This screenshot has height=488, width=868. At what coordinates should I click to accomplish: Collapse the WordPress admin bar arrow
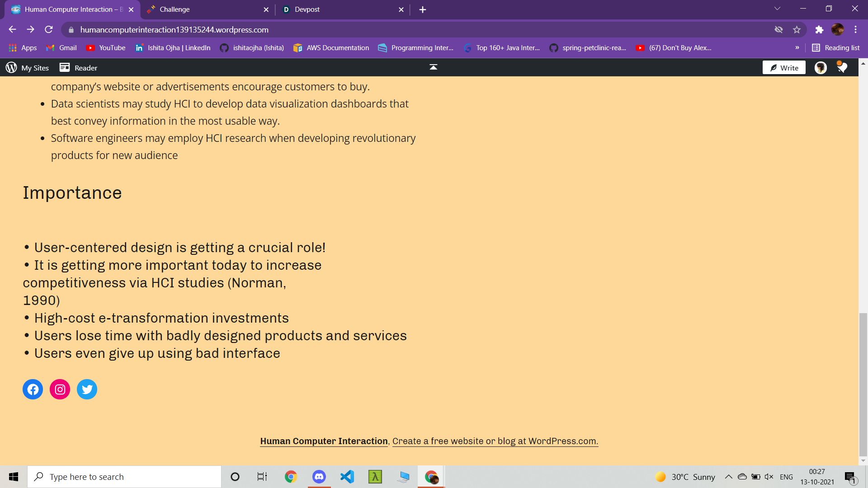[433, 67]
